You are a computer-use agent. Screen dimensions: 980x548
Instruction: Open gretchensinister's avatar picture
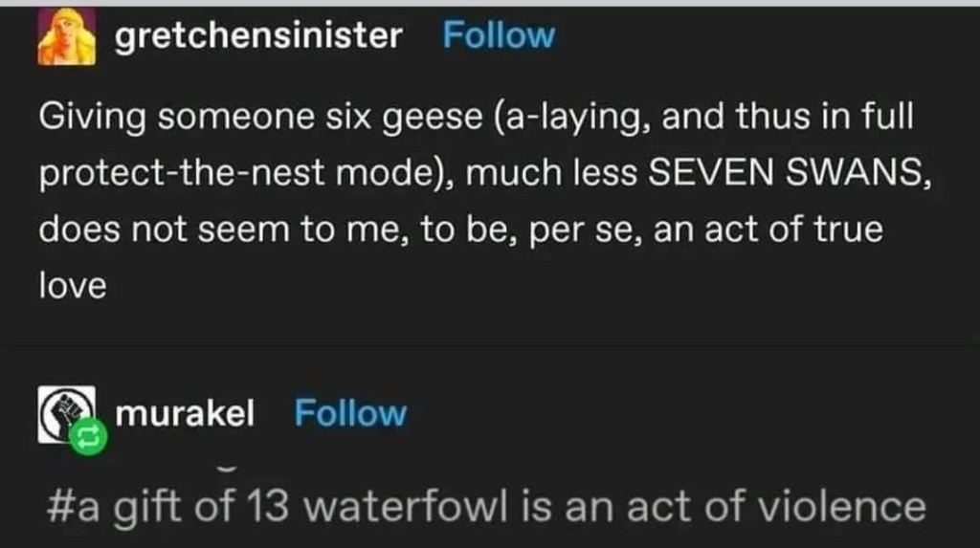tap(66, 36)
